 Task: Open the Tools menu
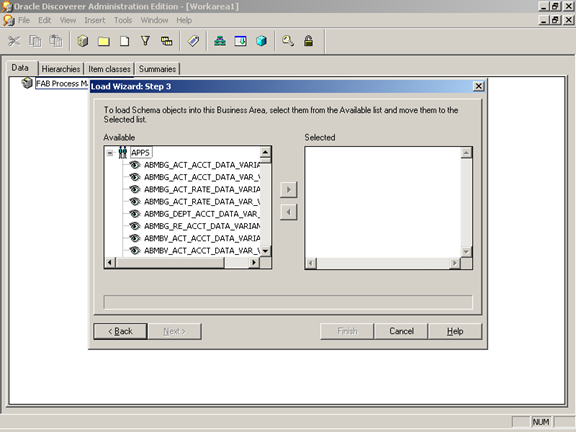point(123,20)
